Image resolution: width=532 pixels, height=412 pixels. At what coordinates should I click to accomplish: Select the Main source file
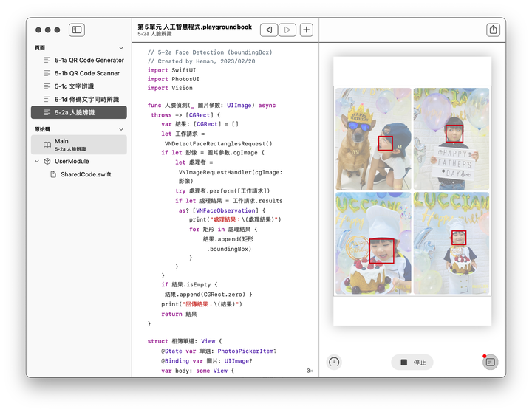[x=79, y=145]
